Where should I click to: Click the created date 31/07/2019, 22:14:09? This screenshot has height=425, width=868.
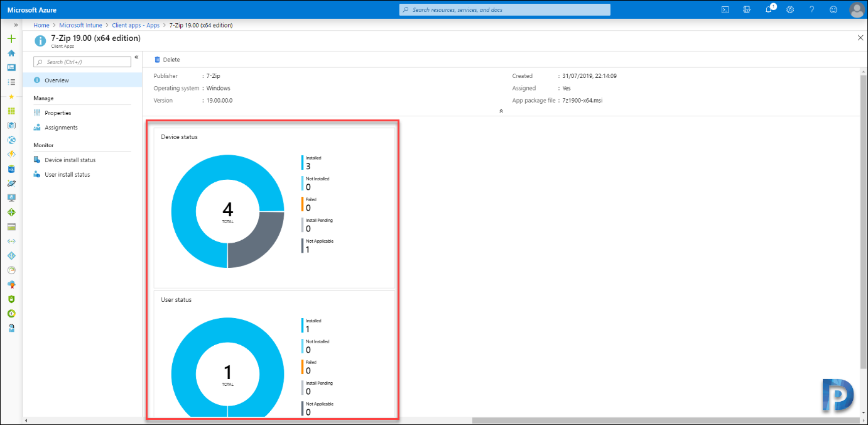tap(590, 76)
